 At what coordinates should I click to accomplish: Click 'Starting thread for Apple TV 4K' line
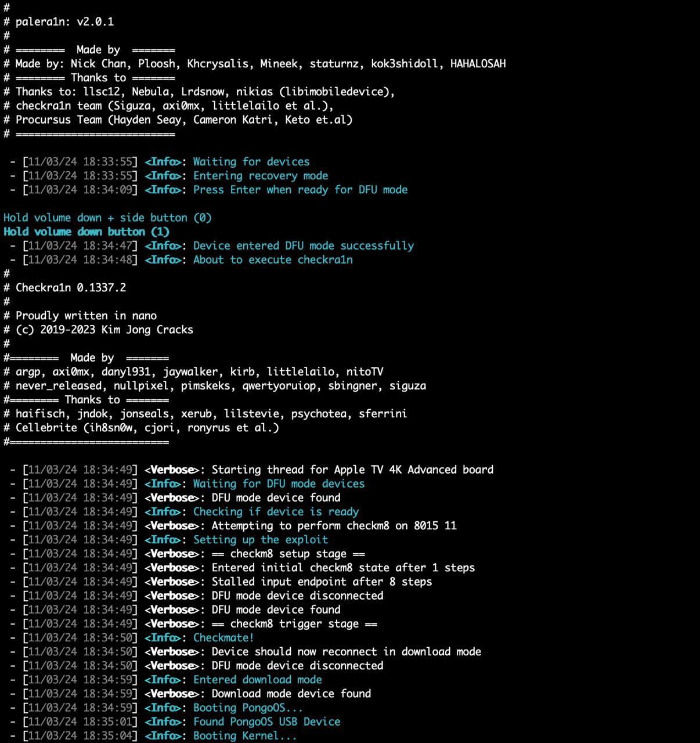[x=352, y=470]
